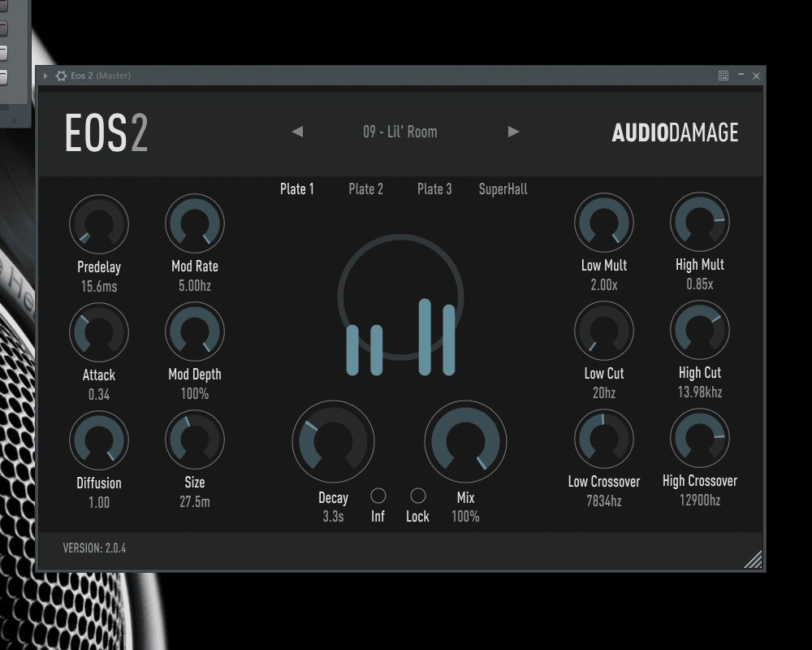Image resolution: width=812 pixels, height=650 pixels.
Task: Click the Low Mult knob
Action: (x=604, y=223)
